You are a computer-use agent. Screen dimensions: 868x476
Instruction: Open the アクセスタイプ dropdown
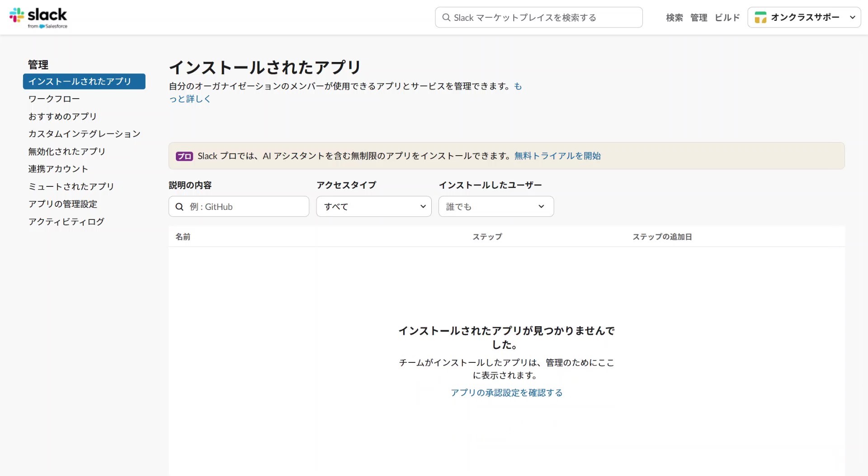point(373,207)
